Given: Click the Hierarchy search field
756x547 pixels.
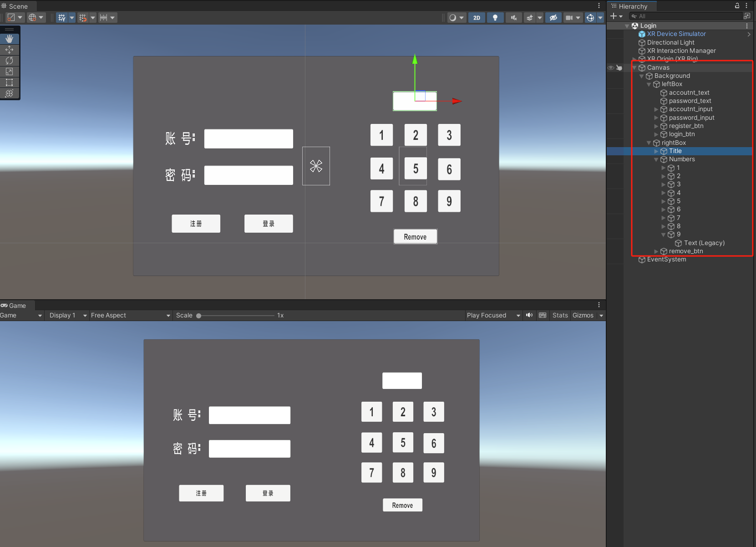Looking at the screenshot, I should [683, 16].
